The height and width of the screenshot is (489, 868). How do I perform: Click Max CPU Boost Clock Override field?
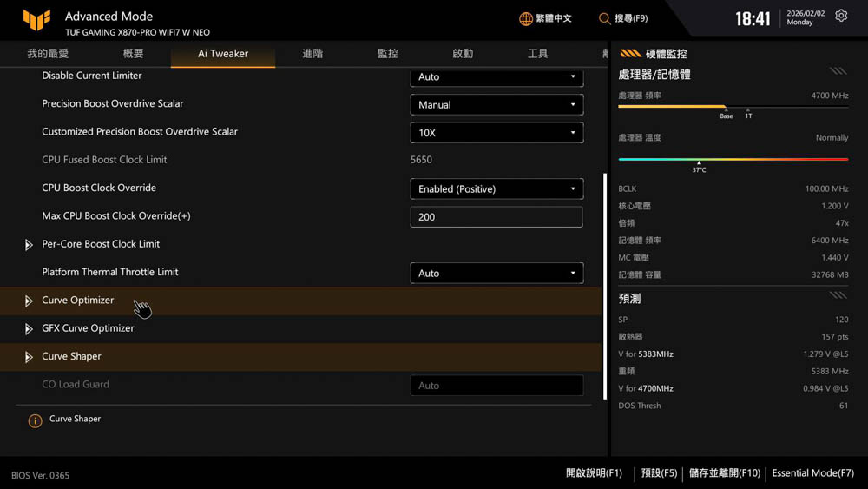496,217
